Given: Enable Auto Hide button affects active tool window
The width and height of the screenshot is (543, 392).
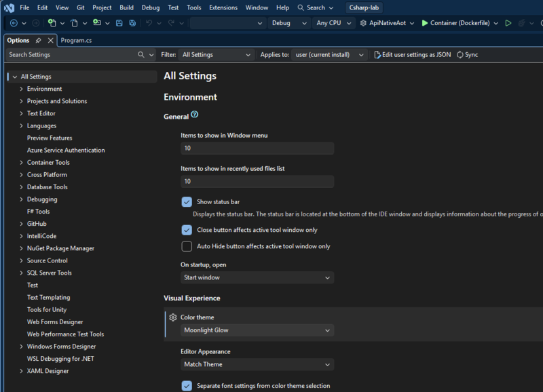Looking at the screenshot, I should click(x=187, y=246).
